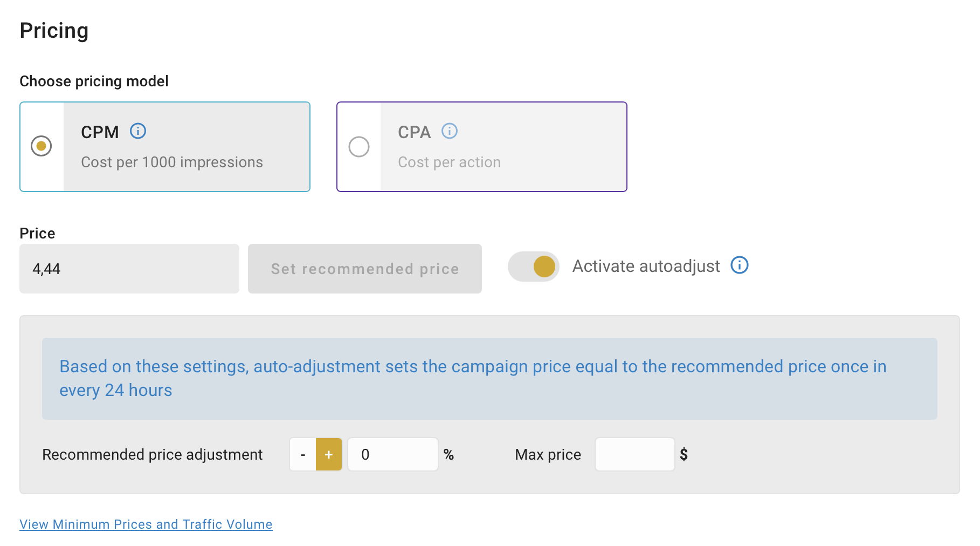The height and width of the screenshot is (546, 980).
Task: Focus the Price input field showing 4,44
Action: click(129, 269)
